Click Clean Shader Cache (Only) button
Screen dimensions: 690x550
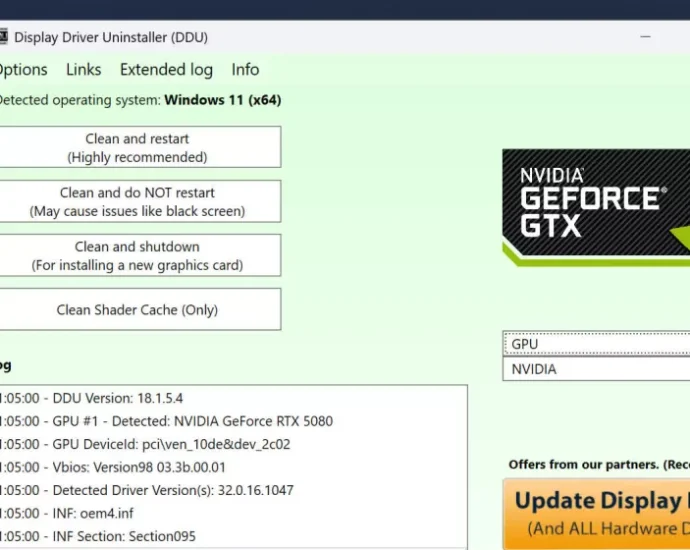click(x=140, y=309)
